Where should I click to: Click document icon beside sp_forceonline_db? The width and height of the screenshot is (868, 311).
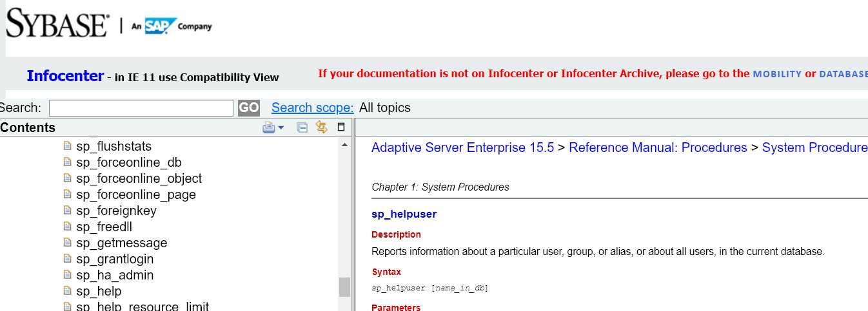(68, 162)
